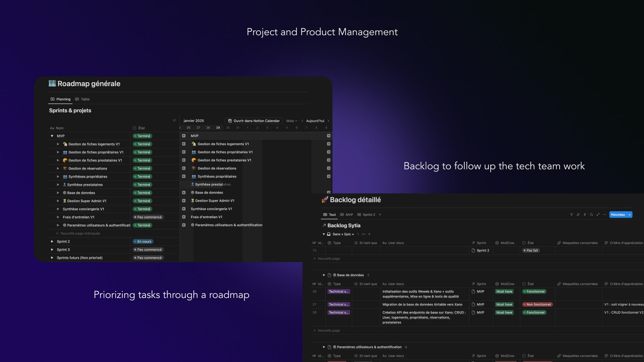Jump to MVP bar end arrow

point(328,136)
